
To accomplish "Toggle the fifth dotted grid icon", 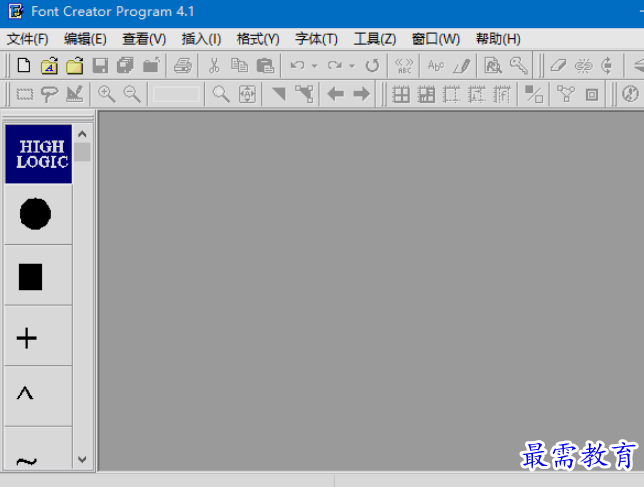I will click(x=502, y=94).
